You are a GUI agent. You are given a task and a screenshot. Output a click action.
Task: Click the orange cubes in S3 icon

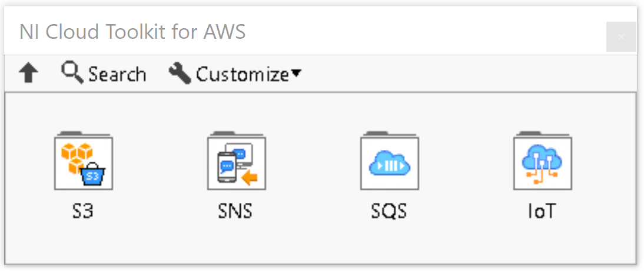click(75, 156)
